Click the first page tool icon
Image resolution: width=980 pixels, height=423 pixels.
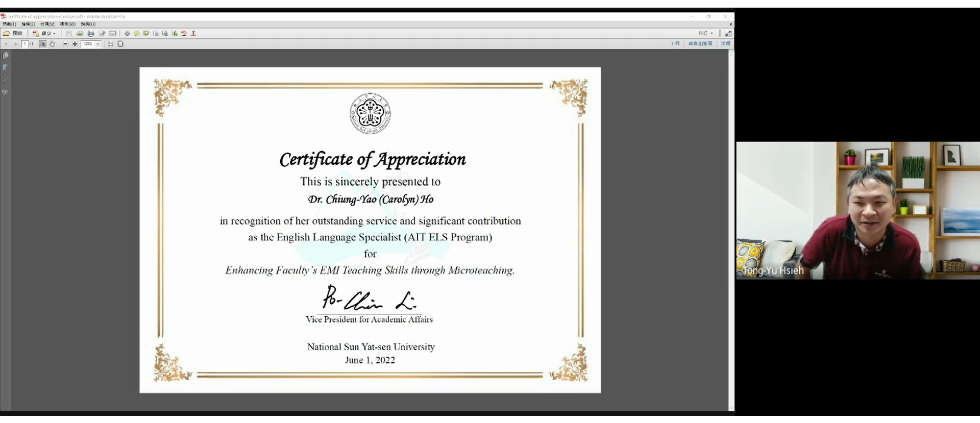[156, 33]
